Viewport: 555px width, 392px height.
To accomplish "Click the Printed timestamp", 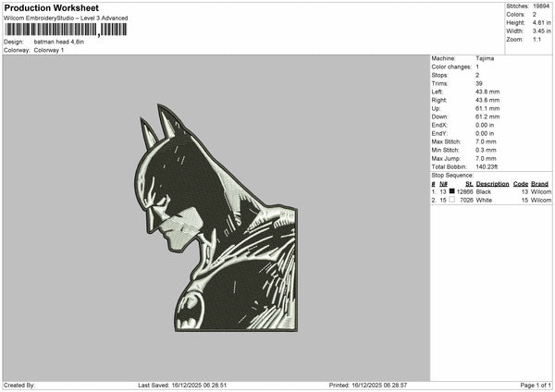I will pos(368,386).
